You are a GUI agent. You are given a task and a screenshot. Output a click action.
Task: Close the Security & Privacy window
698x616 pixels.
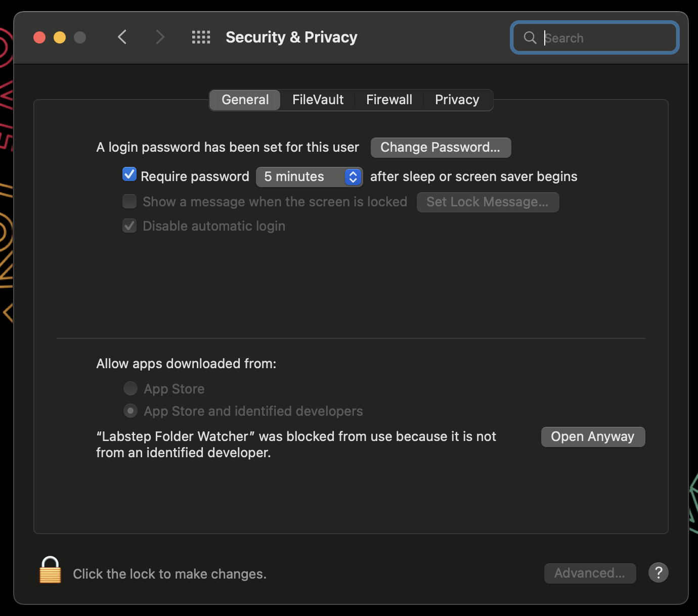click(39, 37)
